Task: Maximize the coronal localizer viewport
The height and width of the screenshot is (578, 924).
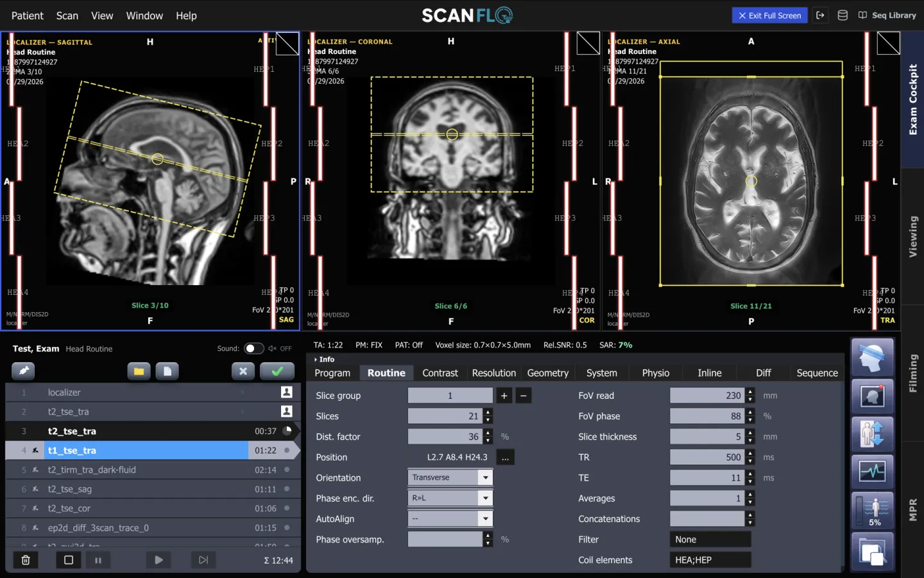Action: click(588, 44)
